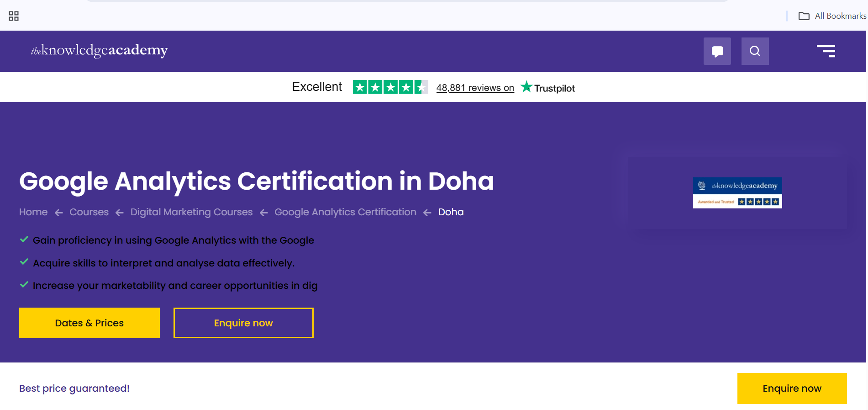This screenshot has width=868, height=410.
Task: Click the outlined Enquire now button
Action: click(243, 323)
